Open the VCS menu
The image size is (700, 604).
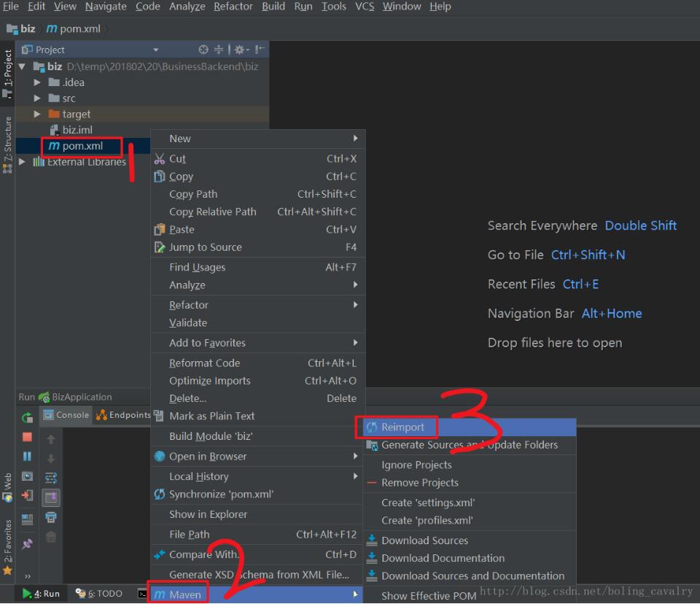pos(364,7)
